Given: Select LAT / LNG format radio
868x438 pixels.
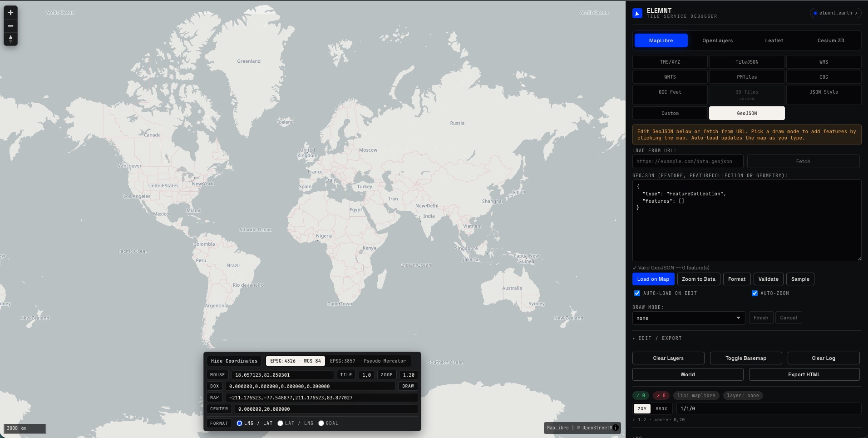Looking at the screenshot, I should pyautogui.click(x=280, y=423).
